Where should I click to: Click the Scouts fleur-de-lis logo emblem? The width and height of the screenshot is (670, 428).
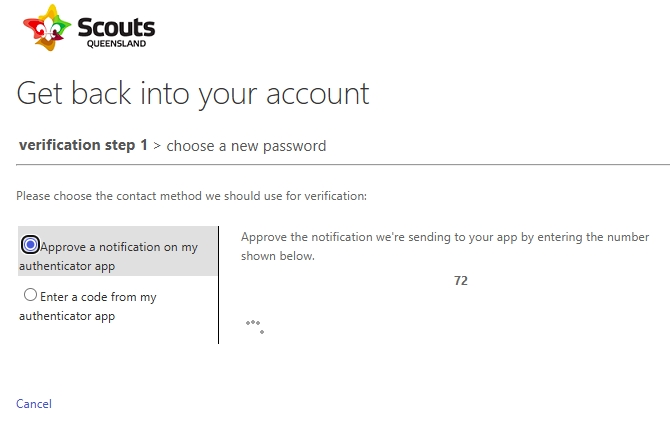[47, 27]
